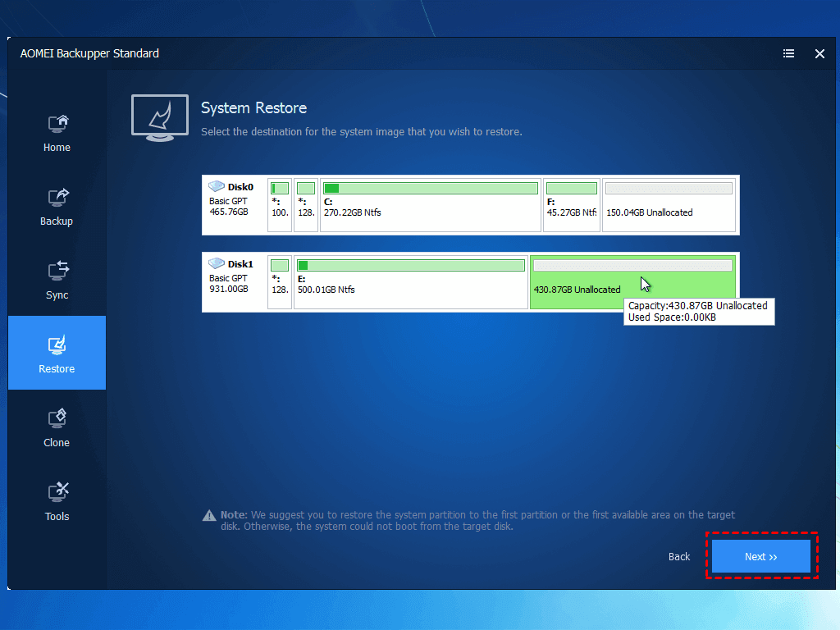Click the Disk0 F: usage bar
The image size is (840, 630).
(x=572, y=188)
